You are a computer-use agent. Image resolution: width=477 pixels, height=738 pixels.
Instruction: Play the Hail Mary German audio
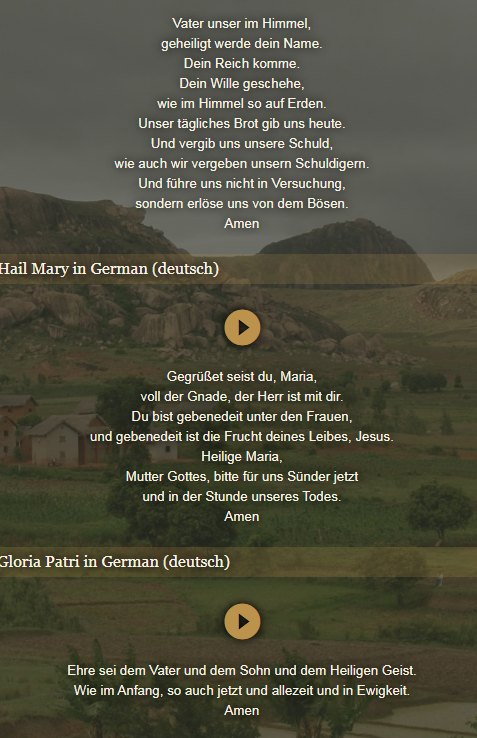pyautogui.click(x=242, y=328)
